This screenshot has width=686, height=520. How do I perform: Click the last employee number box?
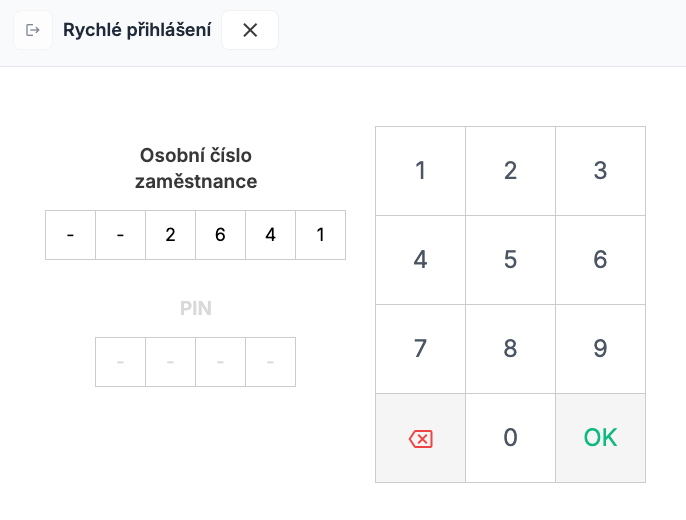(321, 235)
